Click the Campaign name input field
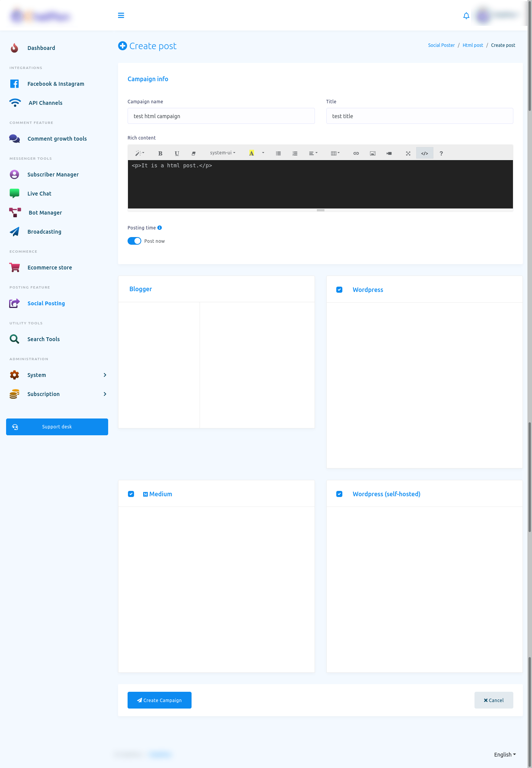 (221, 116)
